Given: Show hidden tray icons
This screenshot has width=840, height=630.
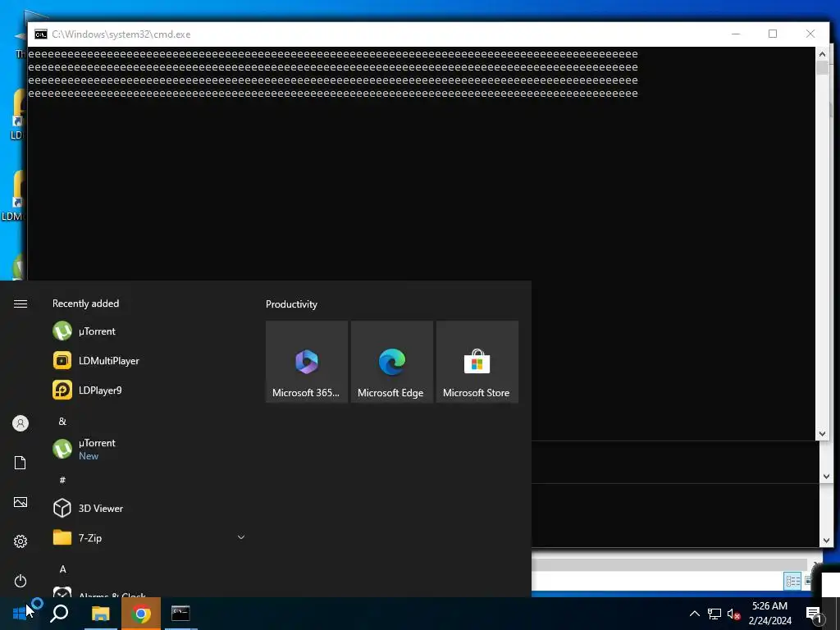Looking at the screenshot, I should coord(694,614).
